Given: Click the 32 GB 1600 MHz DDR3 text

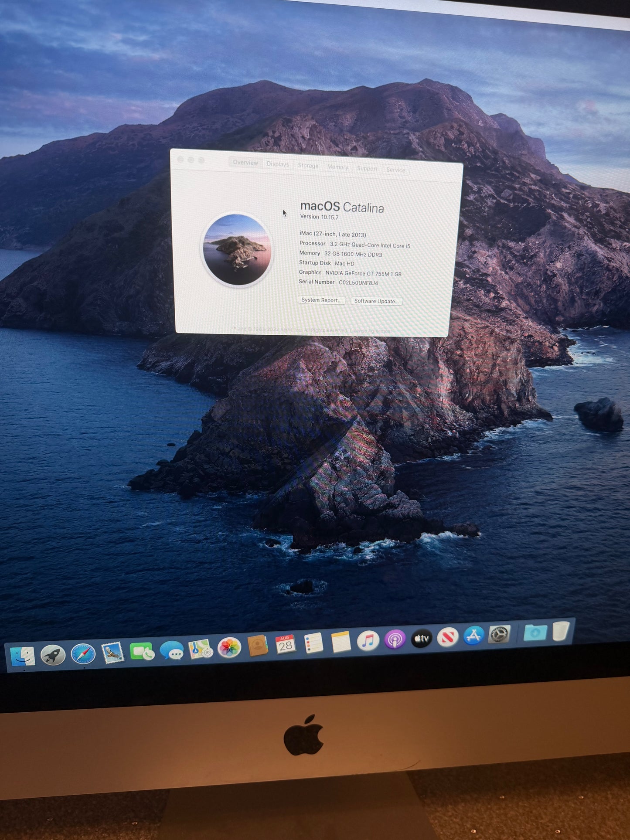Looking at the screenshot, I should [353, 254].
